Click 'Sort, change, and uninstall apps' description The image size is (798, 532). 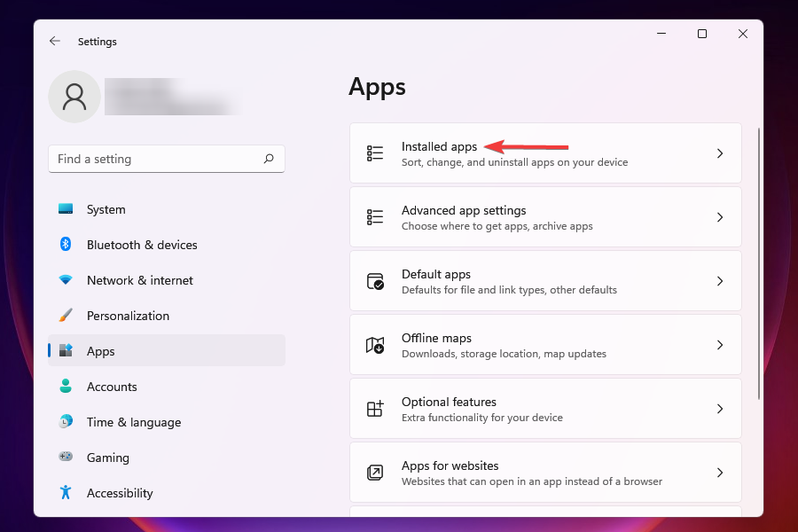point(514,162)
